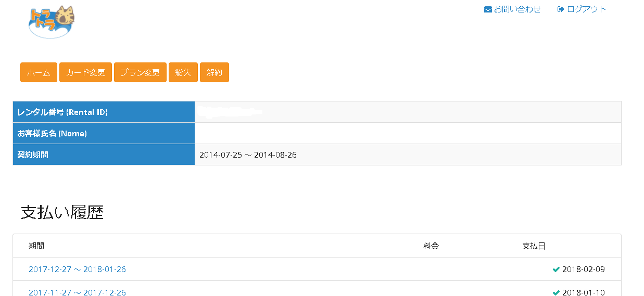The height and width of the screenshot is (296, 644).
Task: Click the 料金 column header
Action: click(431, 246)
